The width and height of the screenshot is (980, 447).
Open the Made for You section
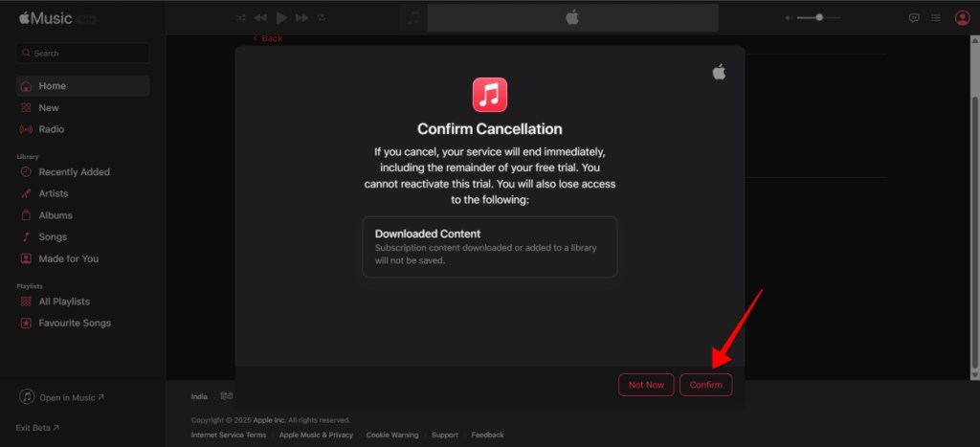pos(83,258)
